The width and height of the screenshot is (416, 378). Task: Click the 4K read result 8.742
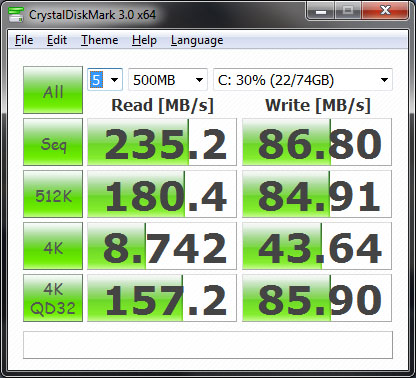tap(162, 246)
